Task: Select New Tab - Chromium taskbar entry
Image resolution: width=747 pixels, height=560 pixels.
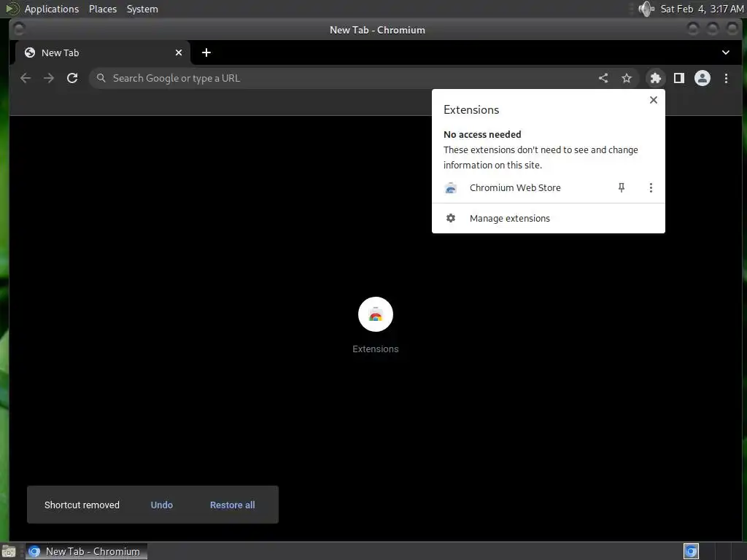Action: click(86, 551)
